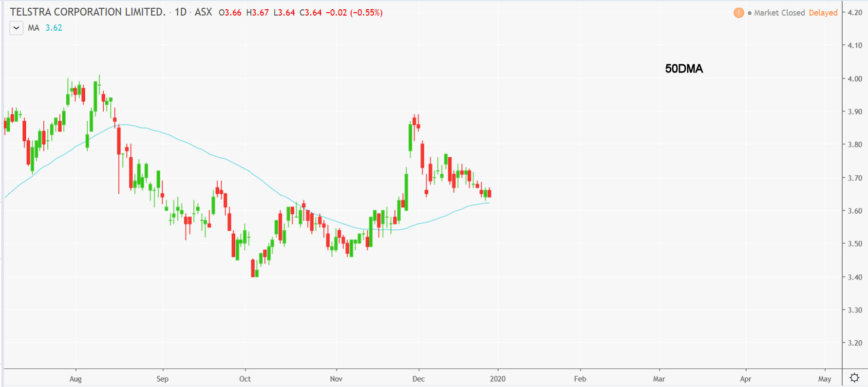Viewport: 868px width, 387px height.
Task: Click the close price C3.64 value
Action: pos(311,13)
